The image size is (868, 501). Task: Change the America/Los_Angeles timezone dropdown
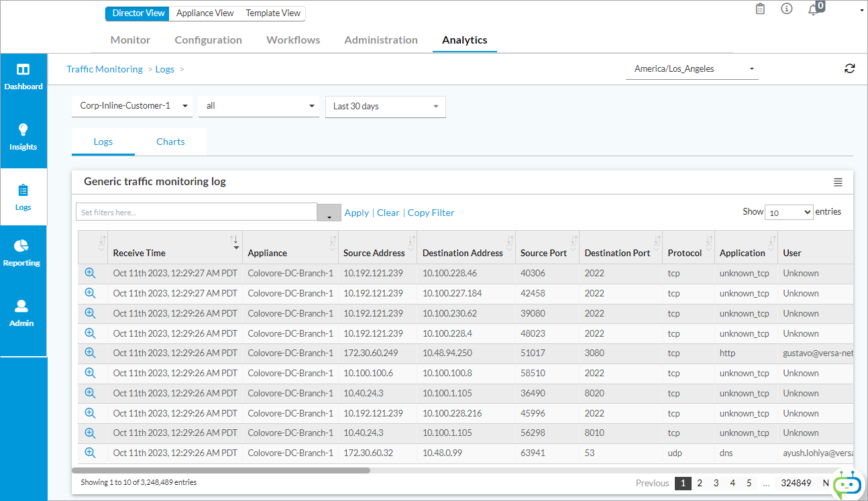coord(691,68)
